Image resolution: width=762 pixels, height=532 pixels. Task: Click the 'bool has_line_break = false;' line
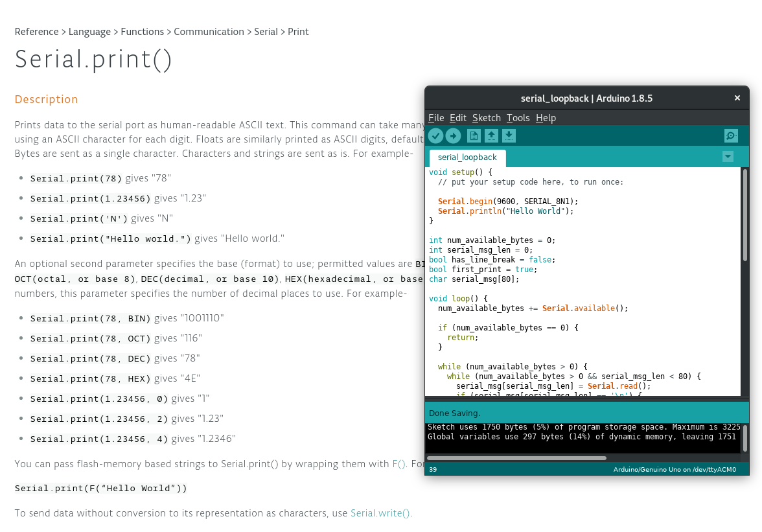[x=492, y=259]
